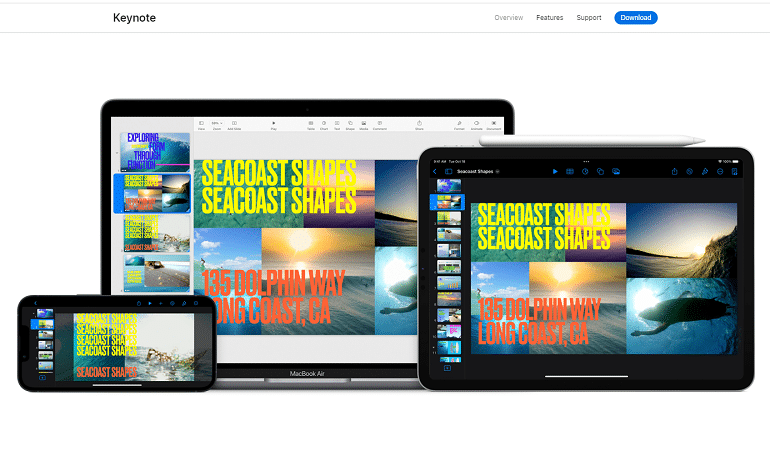This screenshot has height=461, width=770.
Task: Open the Format panel icon on MacBook
Action: click(x=459, y=125)
